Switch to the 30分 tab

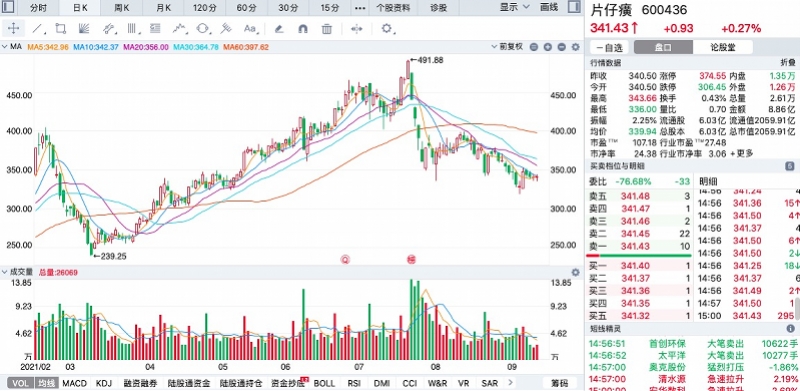pos(289,8)
